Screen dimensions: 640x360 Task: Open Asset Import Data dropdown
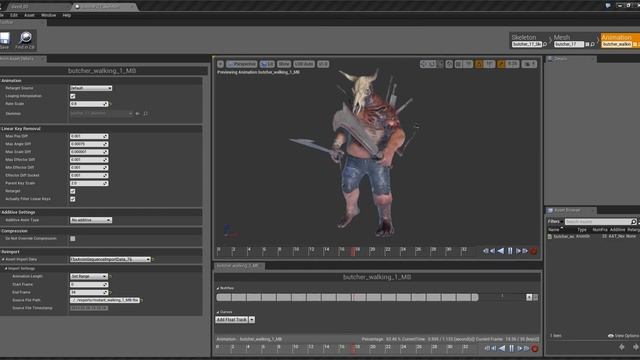(110, 260)
